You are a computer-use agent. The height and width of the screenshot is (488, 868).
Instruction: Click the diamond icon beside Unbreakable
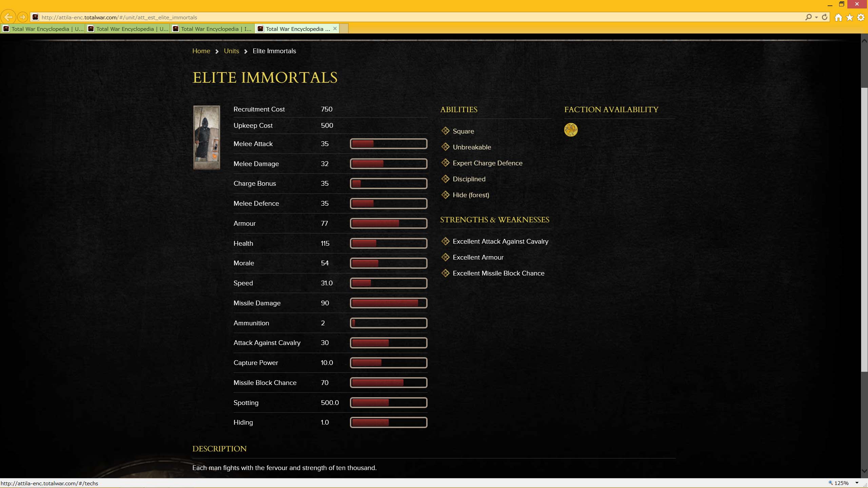pyautogui.click(x=445, y=147)
